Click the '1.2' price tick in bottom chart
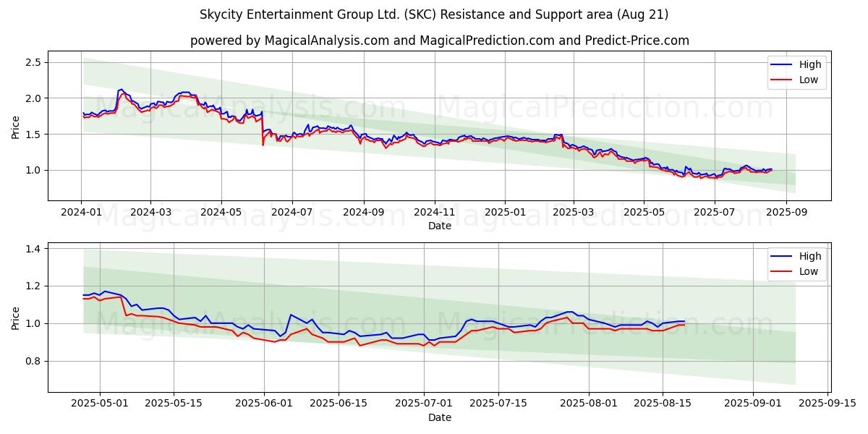Viewport: 868px width, 434px height. click(34, 286)
